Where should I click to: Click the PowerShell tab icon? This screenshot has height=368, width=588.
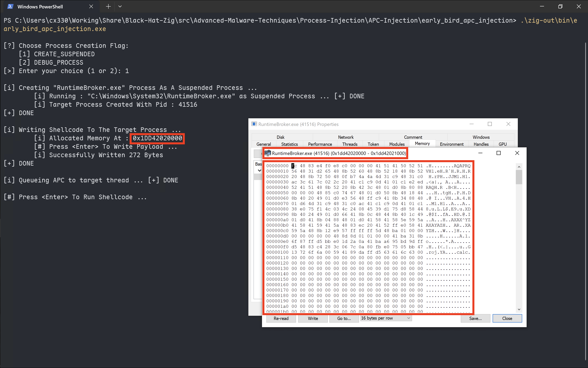(x=10, y=7)
